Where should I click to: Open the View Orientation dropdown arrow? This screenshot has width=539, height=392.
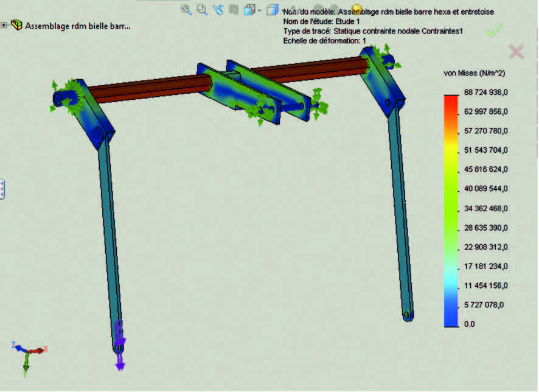260,10
